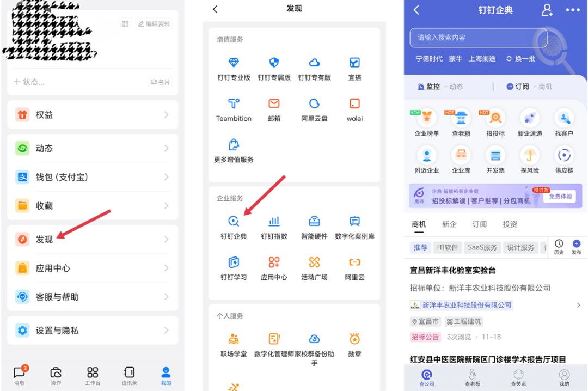The image size is (588, 391).
Task: Open the 发现 row
Action: tap(93, 240)
